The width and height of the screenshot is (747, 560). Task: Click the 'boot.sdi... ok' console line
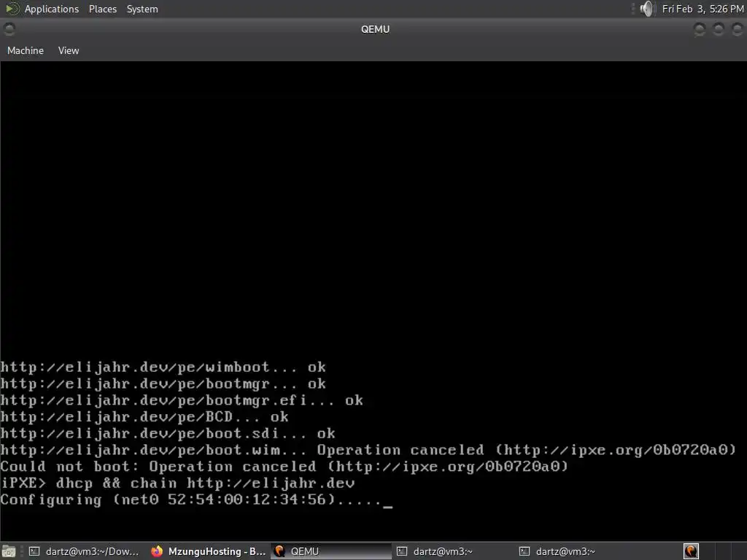168,433
